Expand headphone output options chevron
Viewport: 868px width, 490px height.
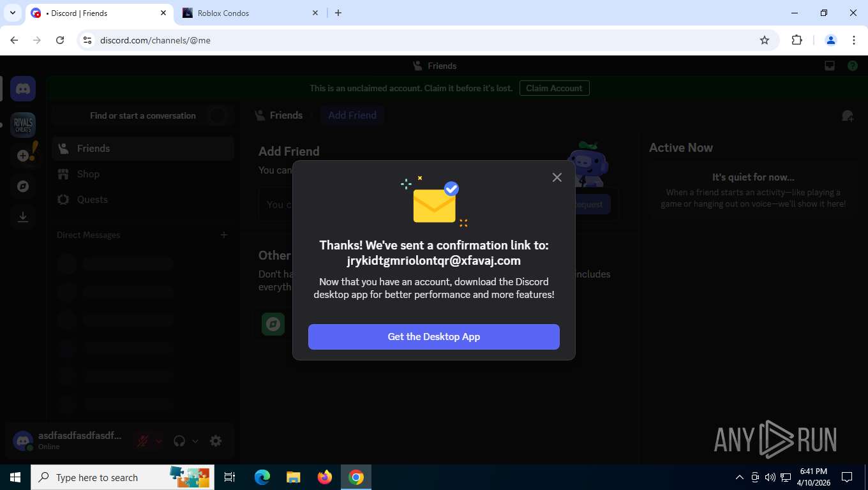click(195, 441)
